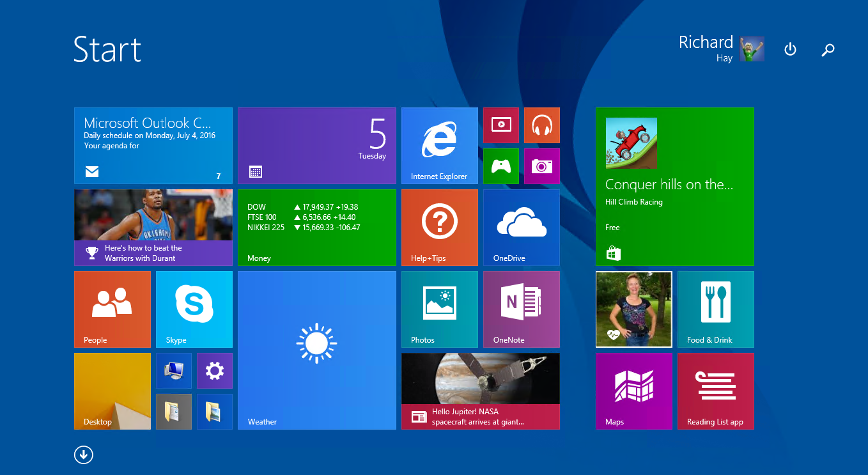
Task: Open the Maps app
Action: click(x=633, y=391)
